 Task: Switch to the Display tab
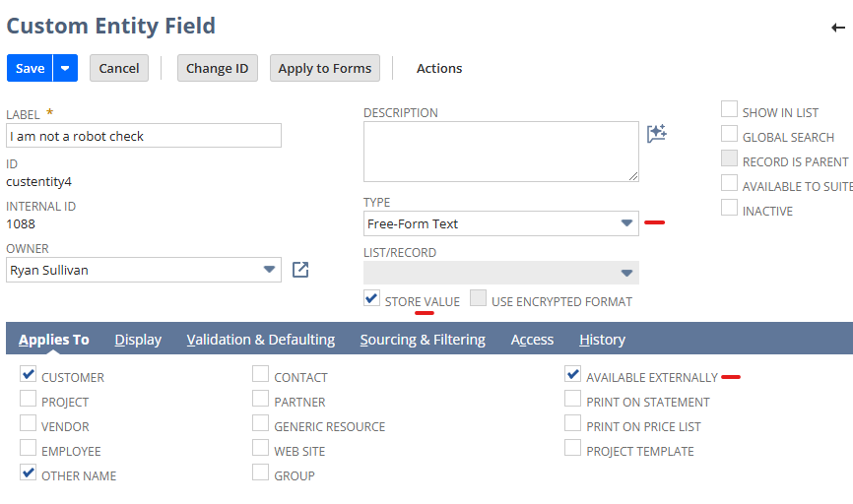[x=138, y=340]
